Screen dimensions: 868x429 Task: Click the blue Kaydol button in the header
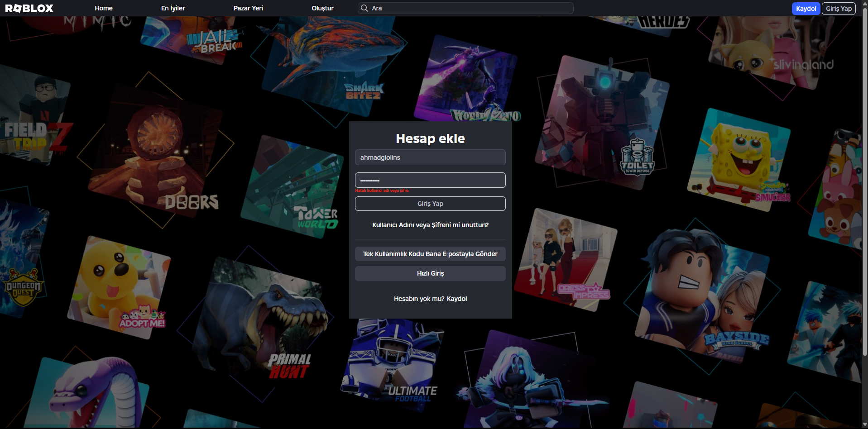pos(806,9)
